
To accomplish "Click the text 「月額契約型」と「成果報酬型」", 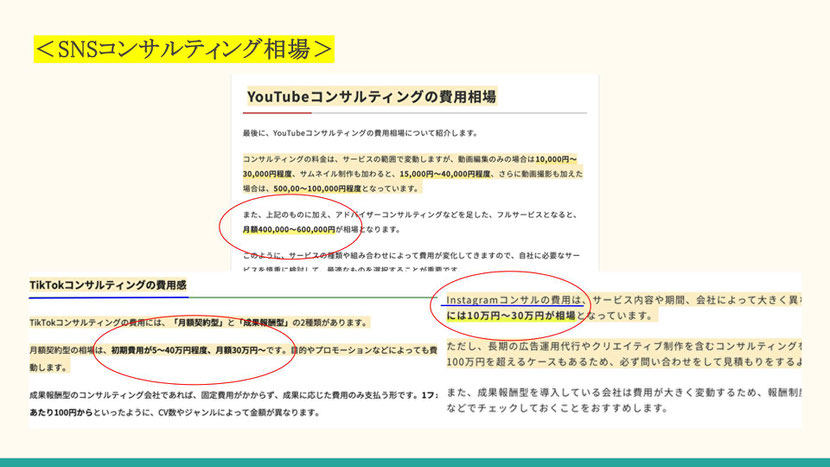I will coord(231,322).
